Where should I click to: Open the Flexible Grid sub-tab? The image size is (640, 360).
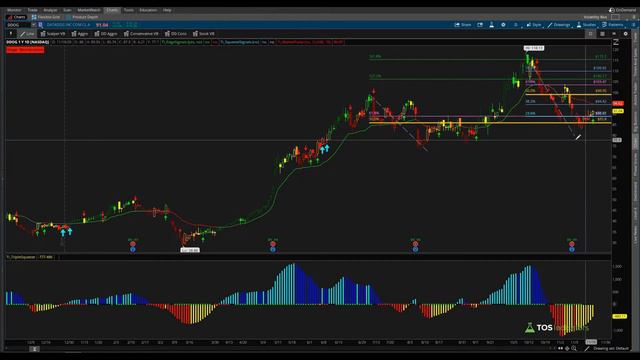46,17
